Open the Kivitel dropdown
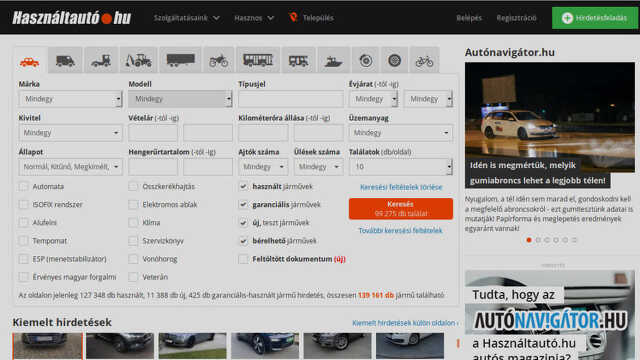 [x=70, y=133]
